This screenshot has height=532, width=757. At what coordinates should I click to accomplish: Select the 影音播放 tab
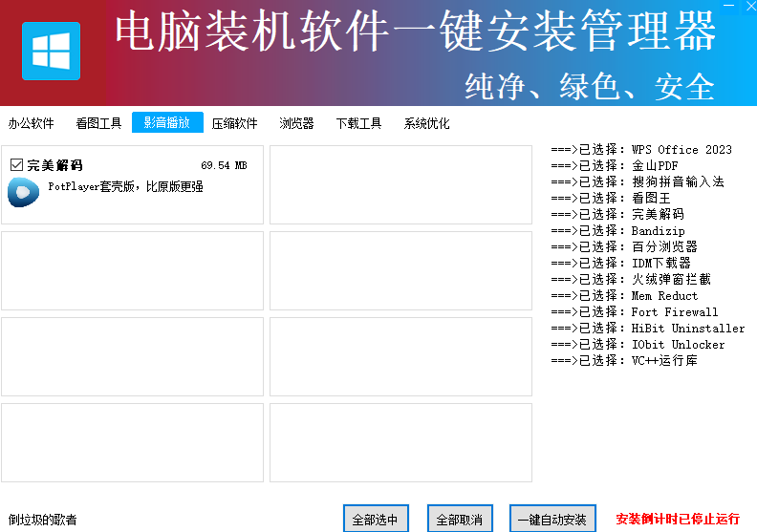tap(167, 122)
